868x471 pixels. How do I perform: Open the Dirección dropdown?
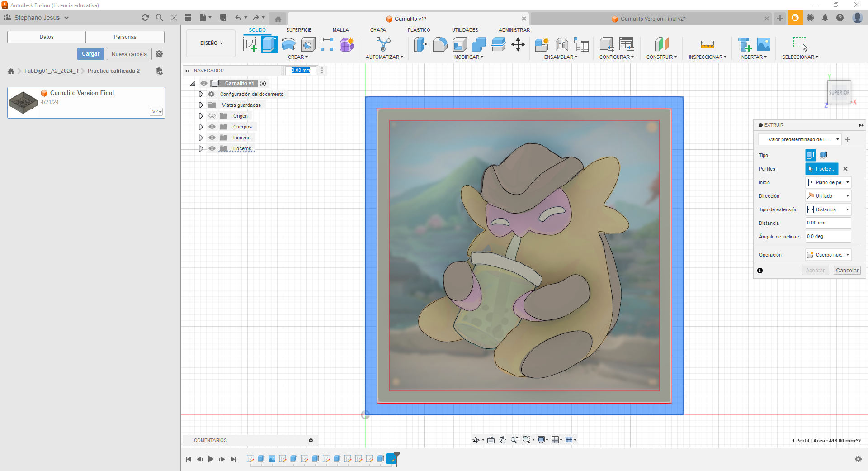coord(828,196)
